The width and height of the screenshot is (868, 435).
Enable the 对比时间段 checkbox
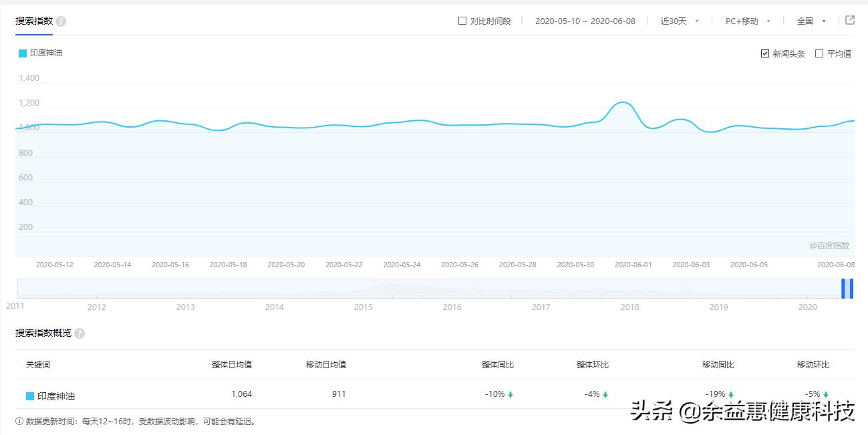[x=462, y=20]
